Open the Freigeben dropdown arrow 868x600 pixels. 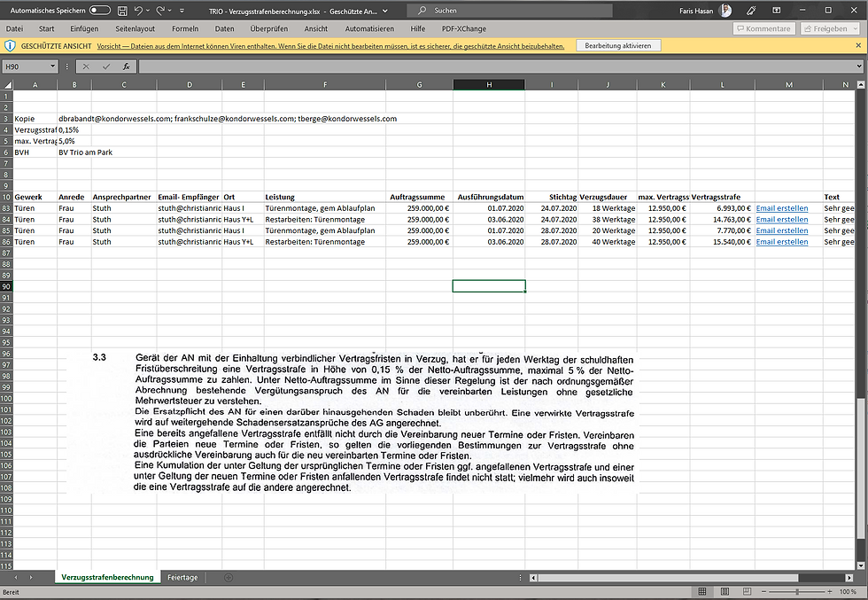click(x=856, y=29)
